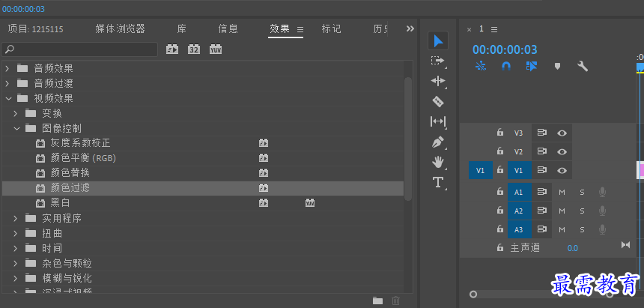Screen dimensions: 644x308
Task: Open sequence 1 panel menu
Action: 494,30
